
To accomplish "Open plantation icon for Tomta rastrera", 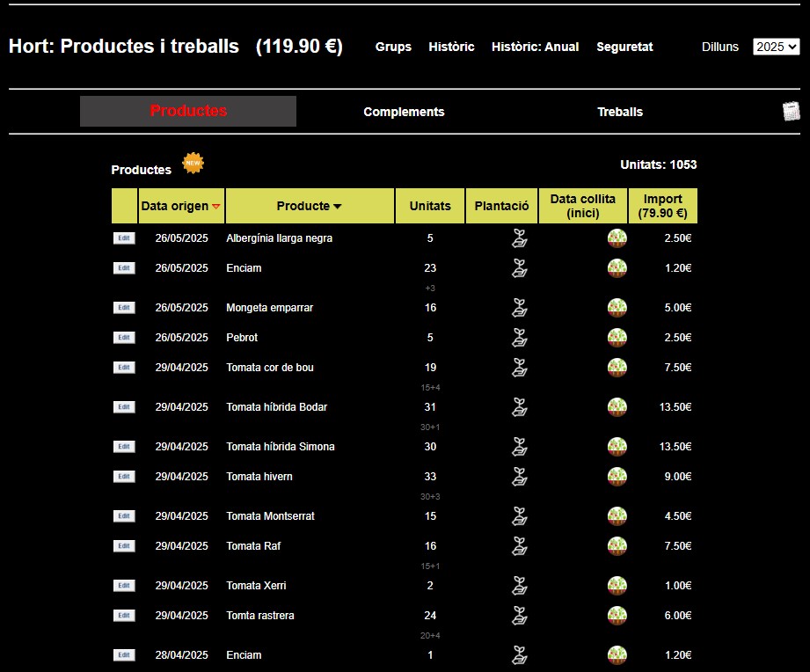I will click(519, 616).
